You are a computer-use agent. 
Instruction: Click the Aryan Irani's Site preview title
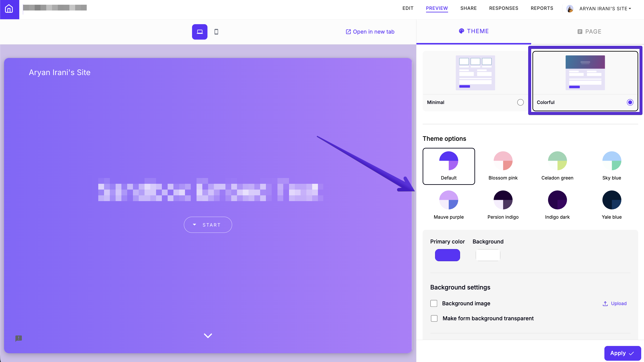[x=60, y=73]
